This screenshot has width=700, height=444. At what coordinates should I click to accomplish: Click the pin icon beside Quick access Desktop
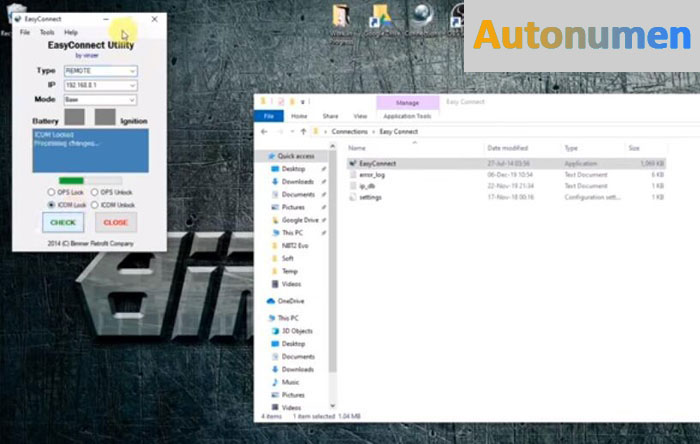(324, 169)
